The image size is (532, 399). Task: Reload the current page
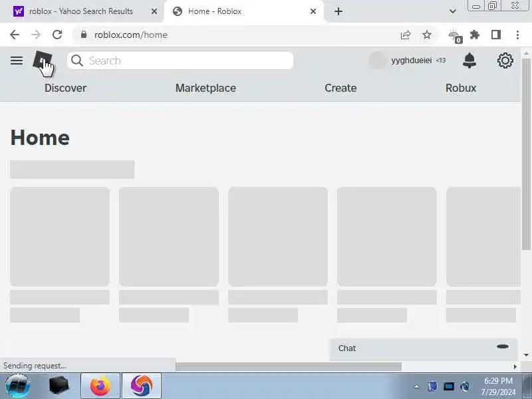(x=57, y=35)
